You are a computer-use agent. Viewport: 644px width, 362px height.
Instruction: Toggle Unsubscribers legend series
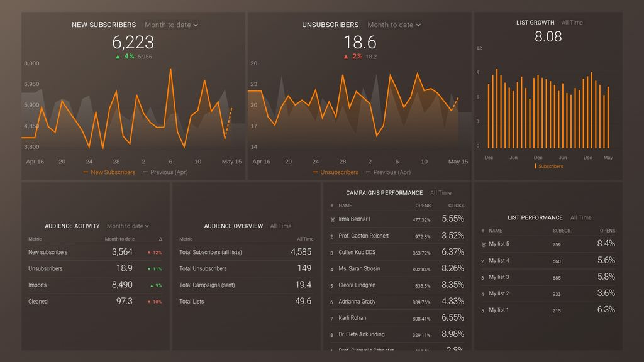[336, 172]
